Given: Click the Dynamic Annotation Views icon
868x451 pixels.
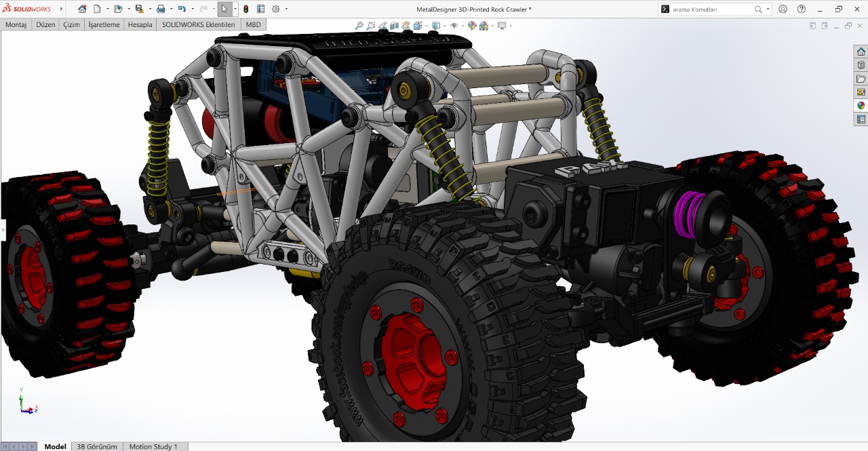Looking at the screenshot, I should click(406, 26).
